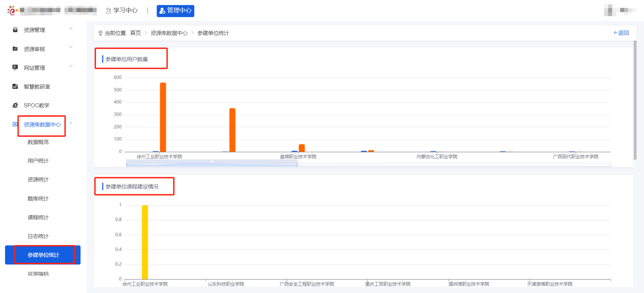The width and height of the screenshot is (644, 293).
Task: Open 课程统计 submenu item
Action: pyautogui.click(x=38, y=218)
